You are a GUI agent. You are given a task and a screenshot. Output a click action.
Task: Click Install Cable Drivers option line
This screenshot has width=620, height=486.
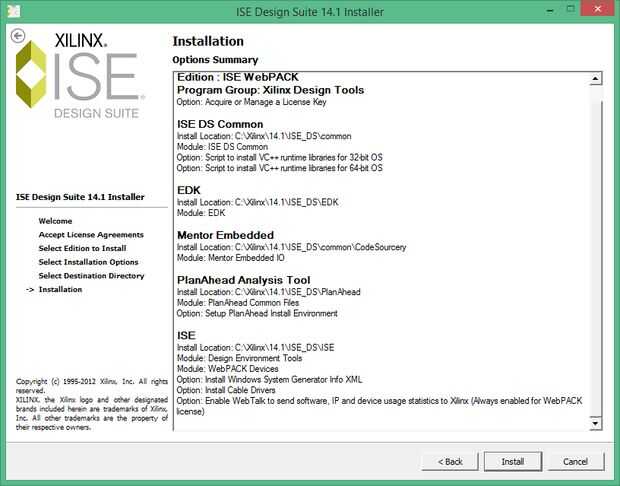pyautogui.click(x=226, y=390)
